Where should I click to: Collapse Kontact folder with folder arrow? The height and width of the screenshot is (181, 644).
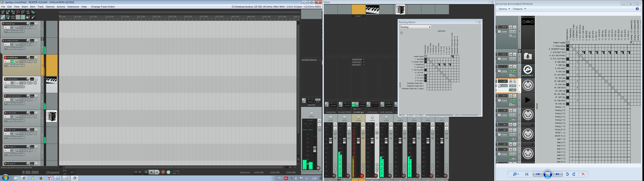[x=42, y=39]
